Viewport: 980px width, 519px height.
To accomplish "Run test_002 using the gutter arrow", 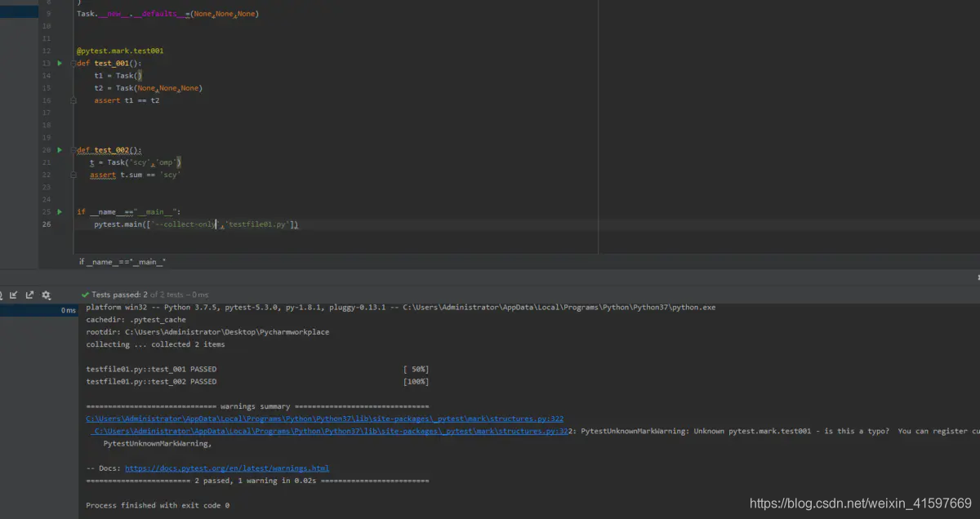I will click(x=60, y=150).
